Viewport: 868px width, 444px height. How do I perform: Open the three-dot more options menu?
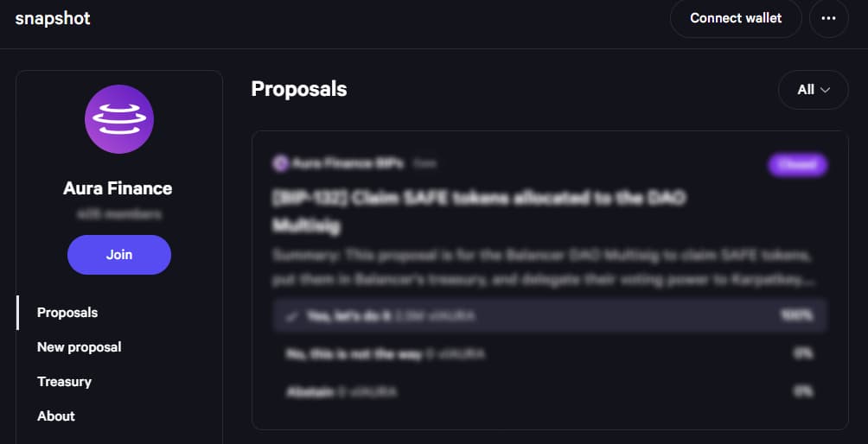pyautogui.click(x=828, y=18)
